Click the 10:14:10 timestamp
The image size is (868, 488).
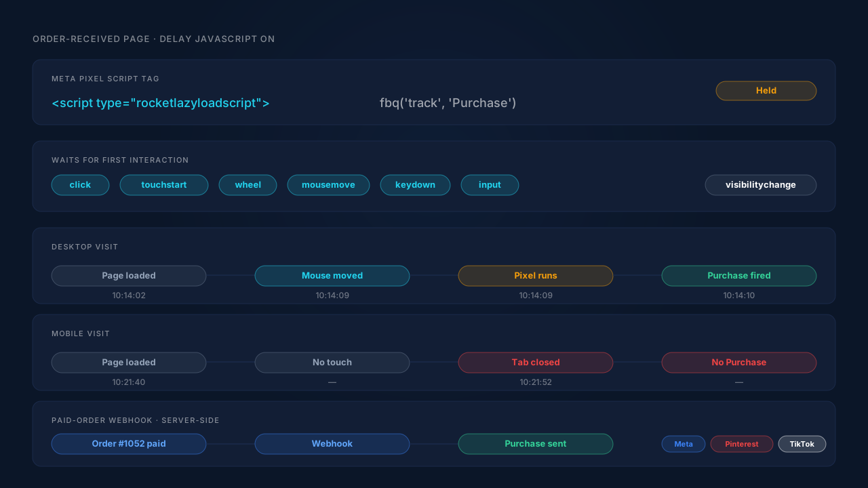(739, 296)
